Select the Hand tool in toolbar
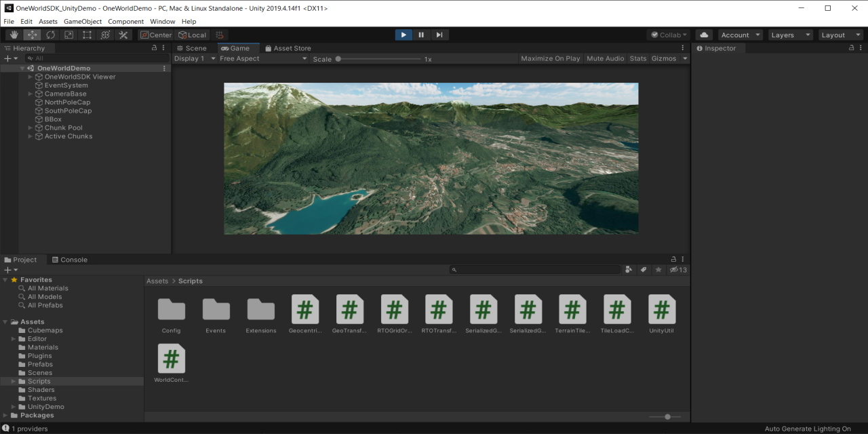Screen dimensions: 868x434 14,35
